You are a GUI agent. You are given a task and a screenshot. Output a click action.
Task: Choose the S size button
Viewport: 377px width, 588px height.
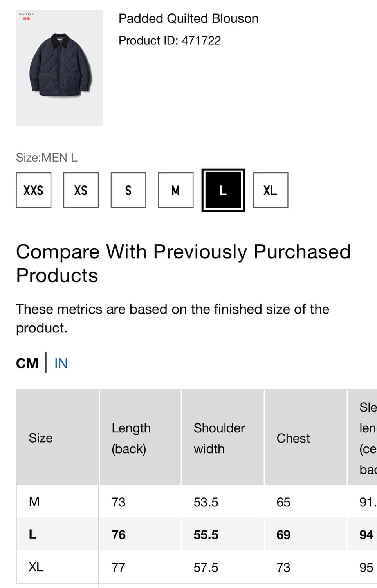pyautogui.click(x=128, y=190)
